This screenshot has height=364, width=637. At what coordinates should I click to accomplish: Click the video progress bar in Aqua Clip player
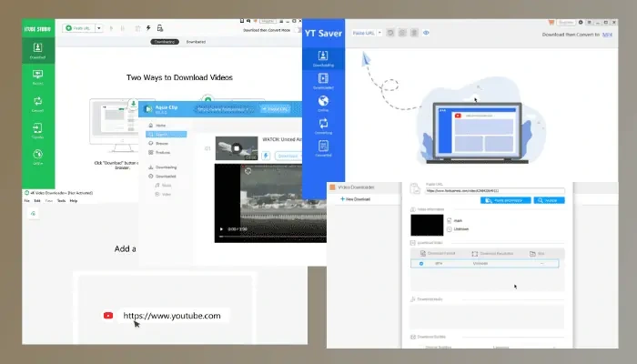pyautogui.click(x=273, y=236)
